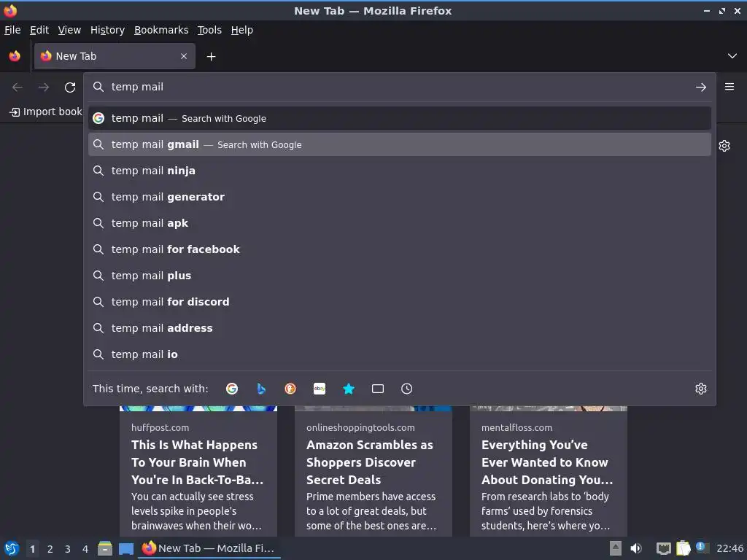The width and height of the screenshot is (747, 560).
Task: Choose 'temp mail io' suggestion
Action: (400, 354)
